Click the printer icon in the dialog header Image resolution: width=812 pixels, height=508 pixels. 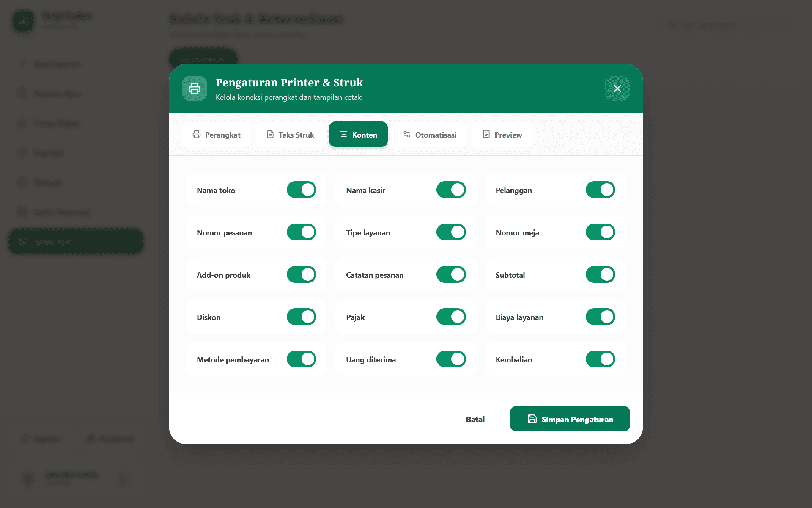[x=195, y=88]
